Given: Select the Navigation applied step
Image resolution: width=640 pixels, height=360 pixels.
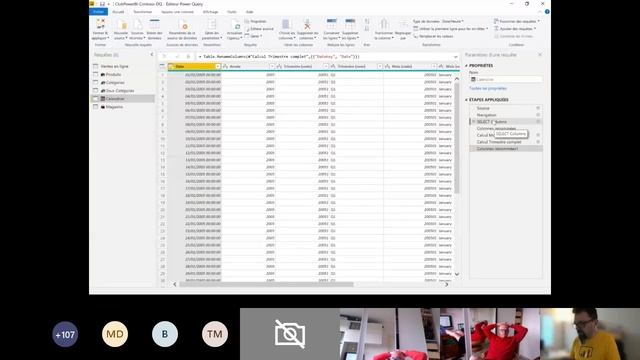Looking at the screenshot, I should point(505,115).
